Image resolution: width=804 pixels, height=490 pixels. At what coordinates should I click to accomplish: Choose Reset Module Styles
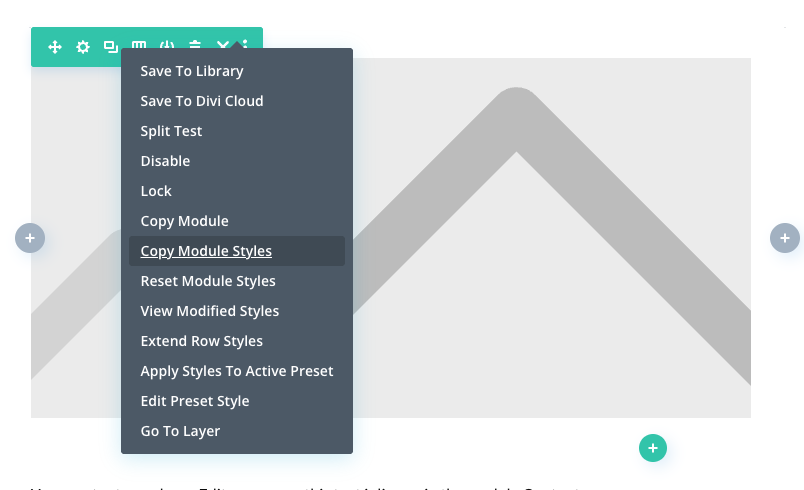pyautogui.click(x=208, y=281)
